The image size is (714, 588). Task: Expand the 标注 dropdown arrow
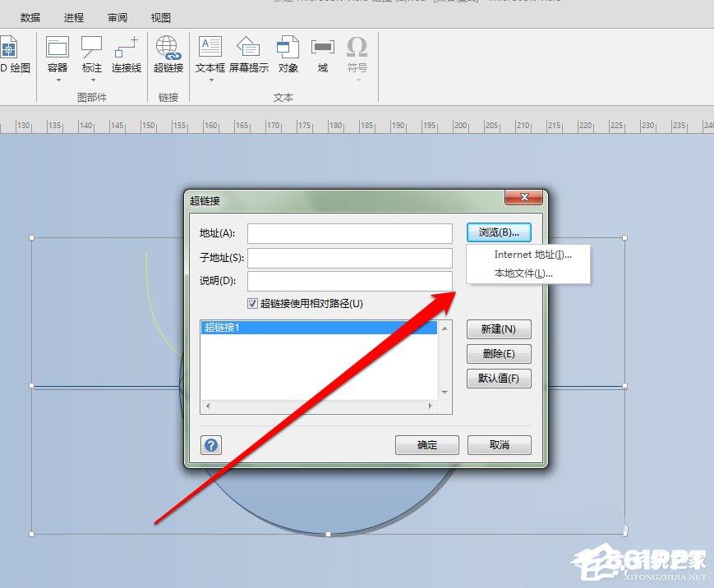tap(93, 80)
